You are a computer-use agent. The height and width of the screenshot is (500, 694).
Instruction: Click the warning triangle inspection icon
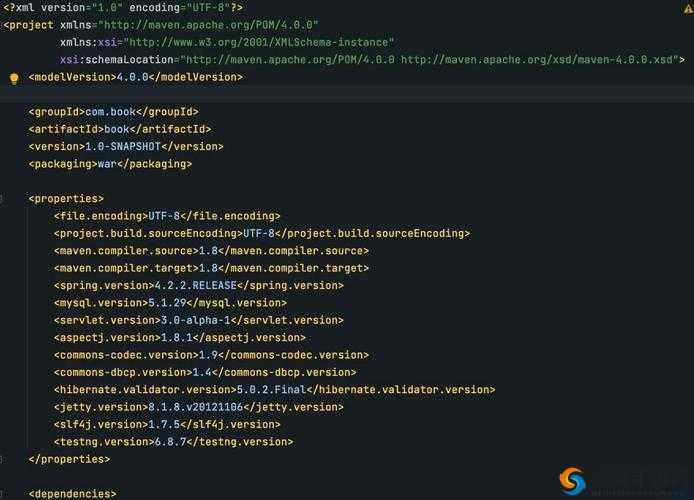pos(689,8)
